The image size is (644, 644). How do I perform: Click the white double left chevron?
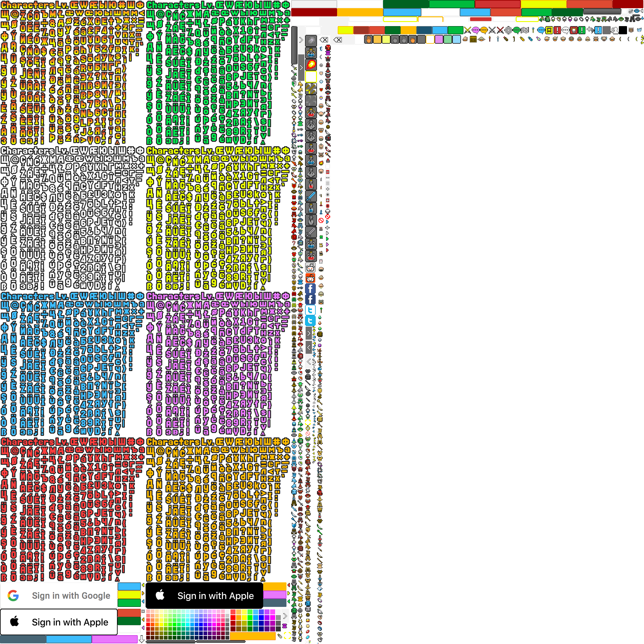coord(309,361)
